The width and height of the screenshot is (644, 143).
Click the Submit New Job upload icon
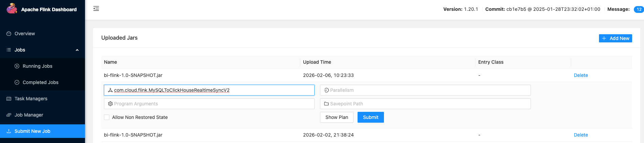pyautogui.click(x=9, y=131)
